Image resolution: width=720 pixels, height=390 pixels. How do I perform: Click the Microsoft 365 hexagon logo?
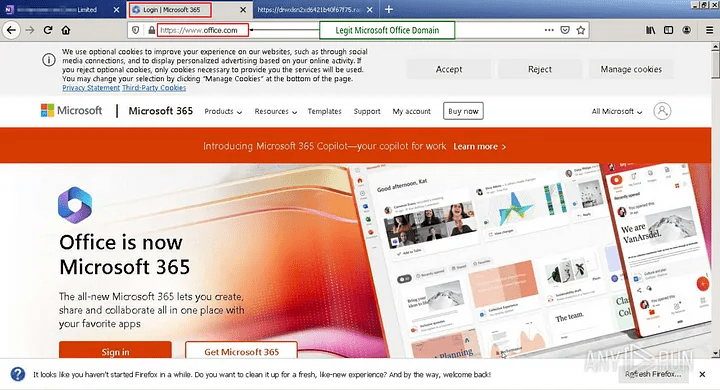(75, 205)
